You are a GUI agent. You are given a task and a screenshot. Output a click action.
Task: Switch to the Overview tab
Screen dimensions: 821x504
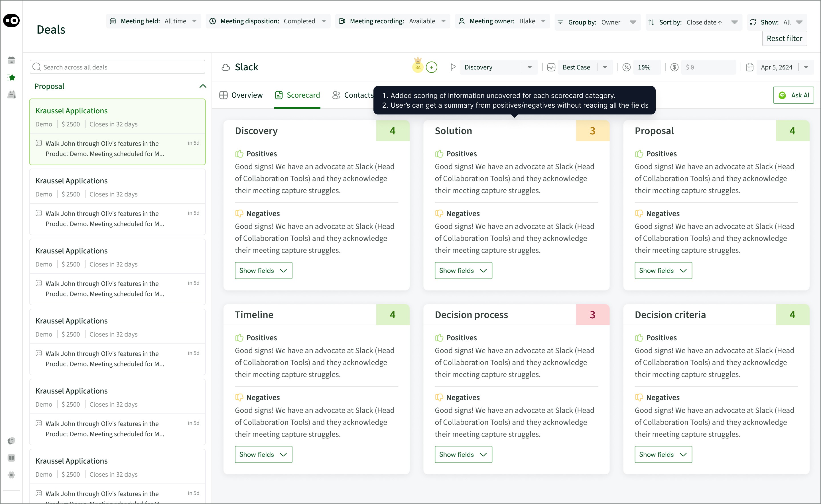coord(241,95)
